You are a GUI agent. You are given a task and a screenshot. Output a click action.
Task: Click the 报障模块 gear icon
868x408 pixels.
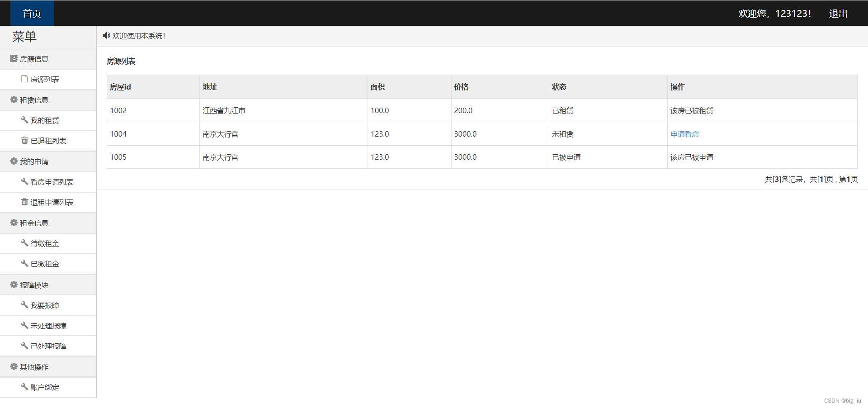point(14,285)
